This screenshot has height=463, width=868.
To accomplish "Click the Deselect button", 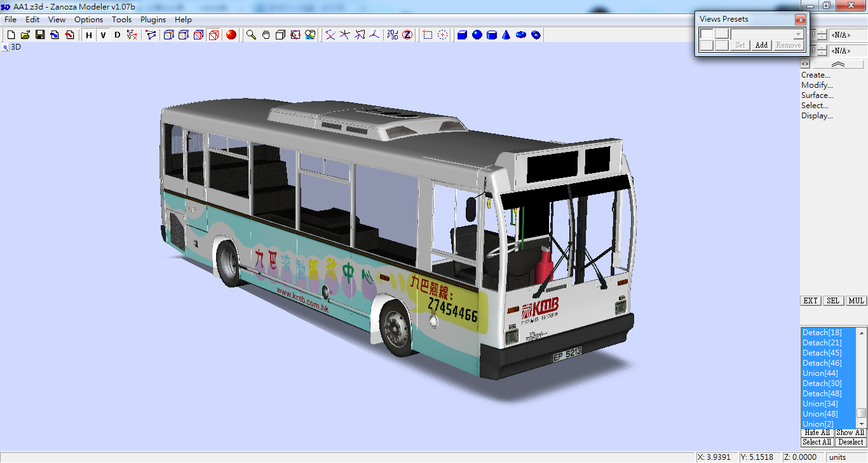I will click(x=850, y=442).
